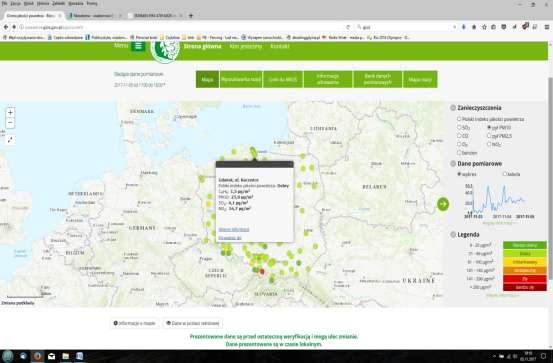Screen dimensions: 553x363
Task: Click the Zły red legend swatch
Action: (x=525, y=279)
